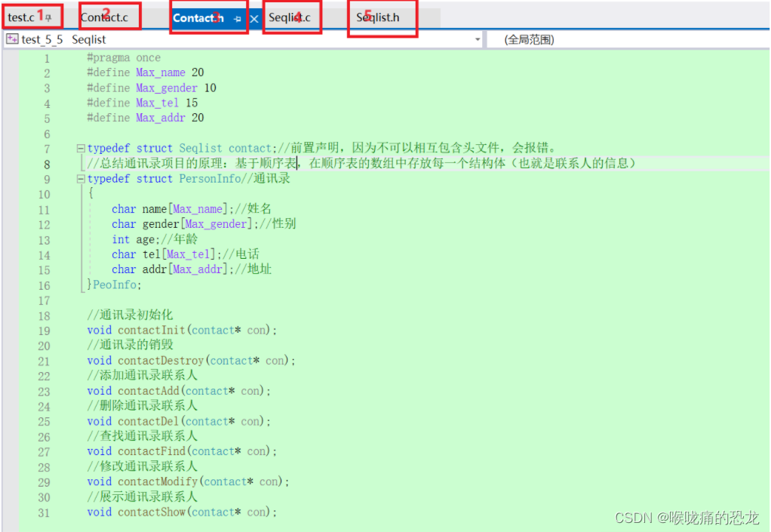This screenshot has width=771, height=532.
Task: Click the char tel[Max_tel] field line
Action: [186, 254]
